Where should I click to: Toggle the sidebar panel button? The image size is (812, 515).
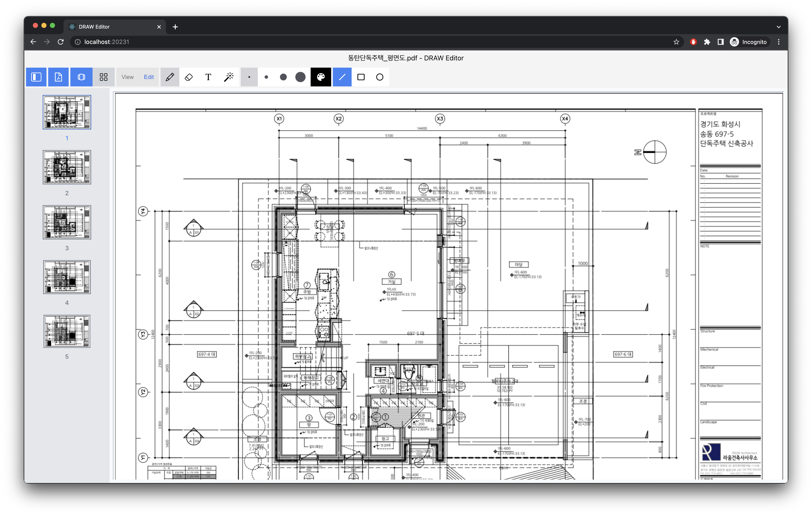pos(36,77)
